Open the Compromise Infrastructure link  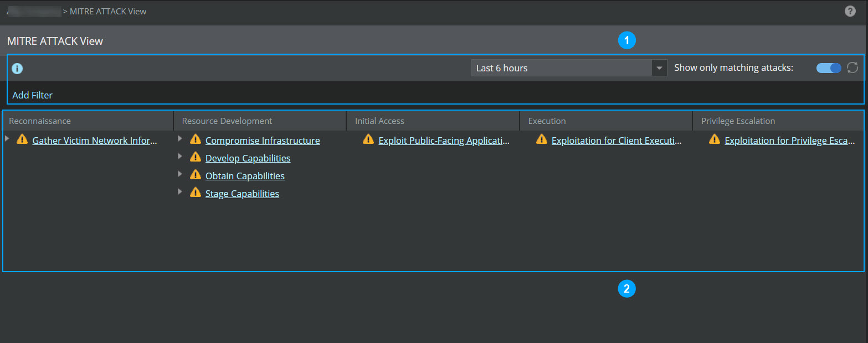pyautogui.click(x=263, y=141)
